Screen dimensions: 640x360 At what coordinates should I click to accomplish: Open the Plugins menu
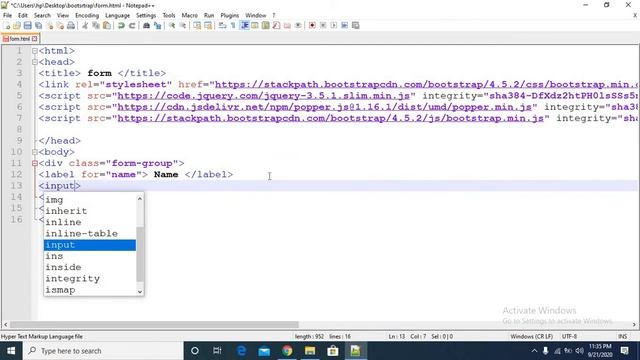point(230,16)
